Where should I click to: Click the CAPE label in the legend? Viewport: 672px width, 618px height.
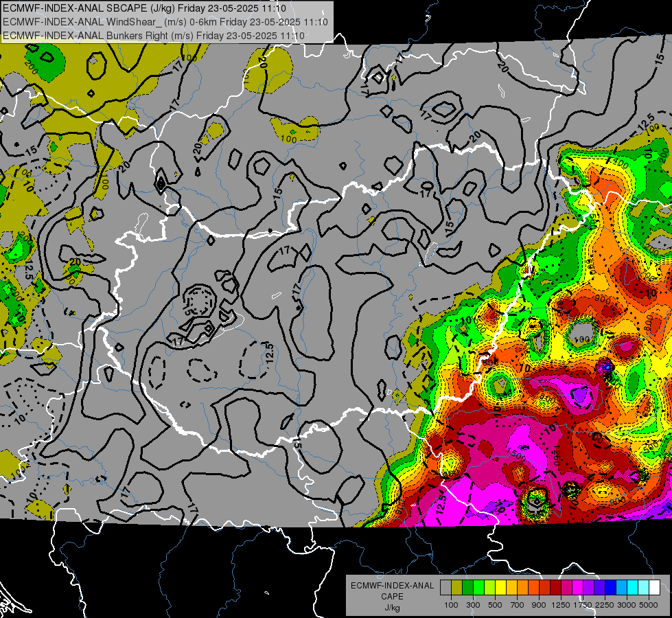pos(392,596)
